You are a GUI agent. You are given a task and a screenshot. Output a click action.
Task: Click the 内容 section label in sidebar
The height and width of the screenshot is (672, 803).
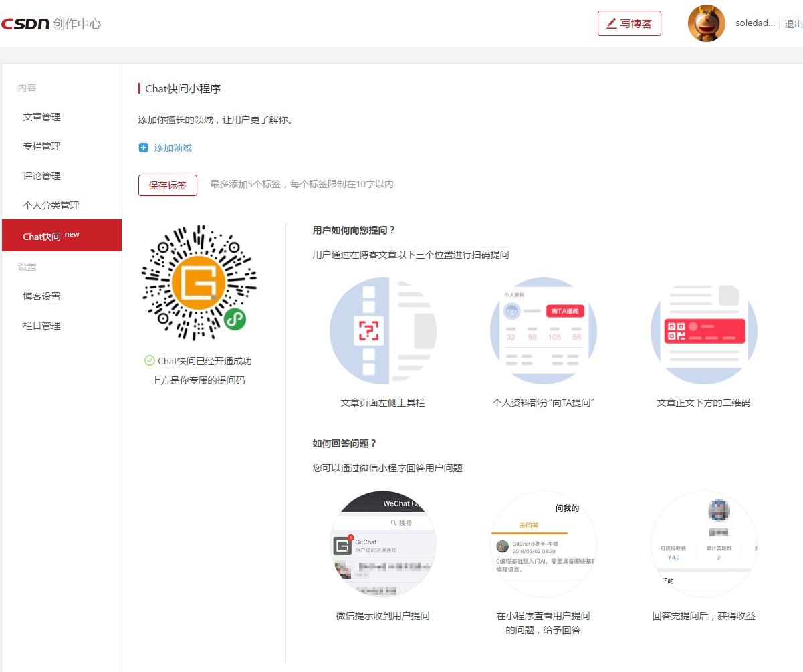coord(27,88)
